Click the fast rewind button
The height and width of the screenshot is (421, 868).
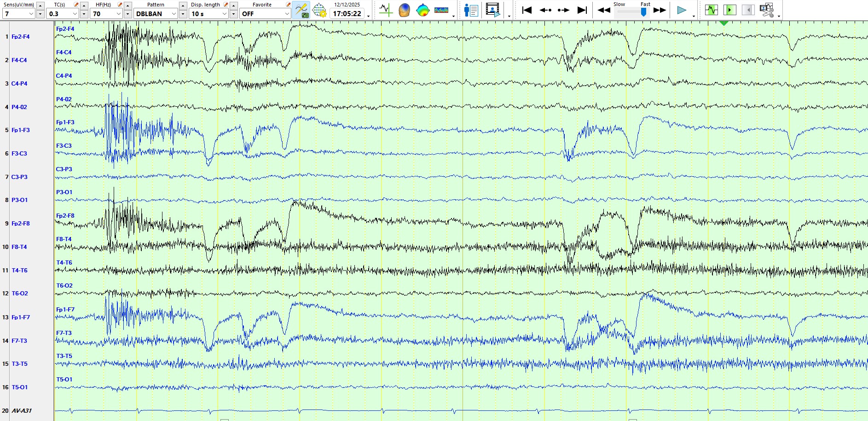[604, 10]
